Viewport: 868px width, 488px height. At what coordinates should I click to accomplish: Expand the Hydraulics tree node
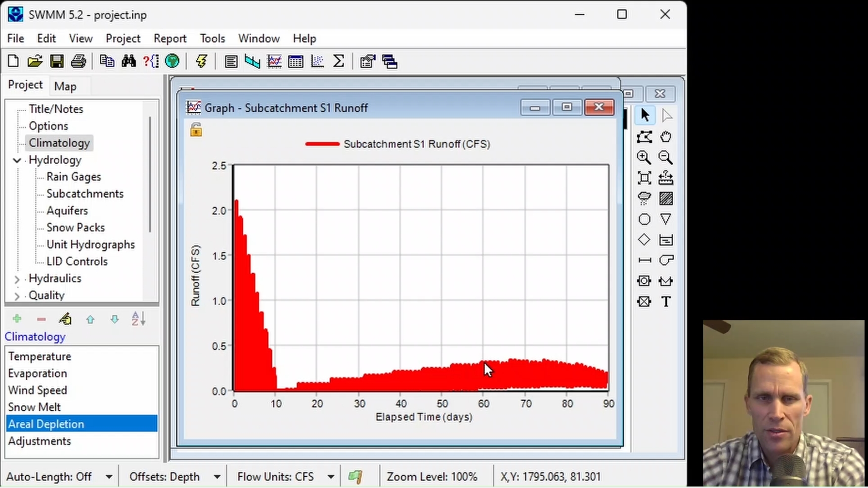[x=17, y=279]
